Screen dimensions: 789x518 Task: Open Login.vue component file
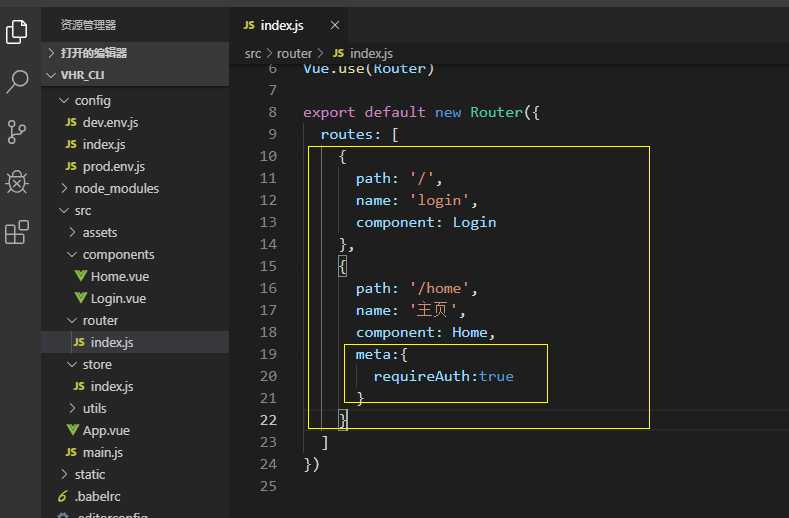point(135,299)
